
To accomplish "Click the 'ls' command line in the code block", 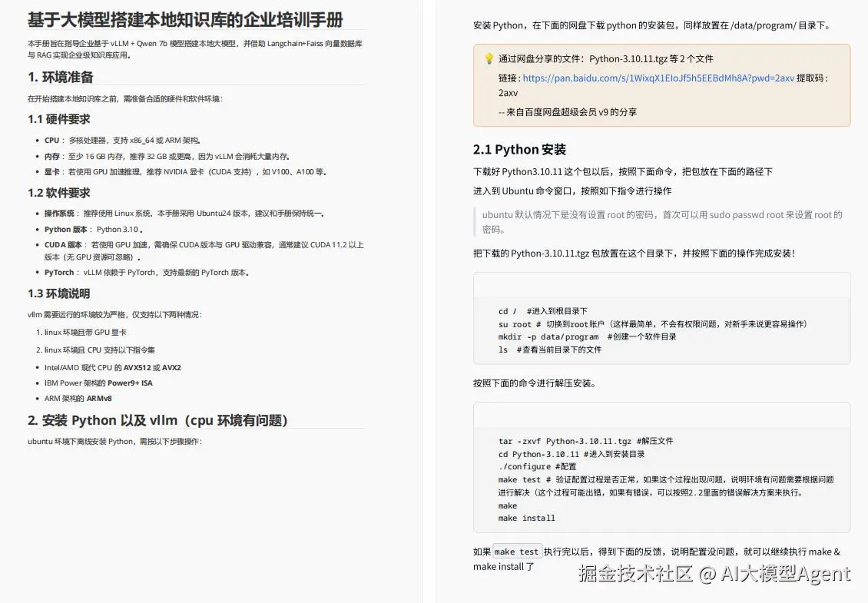I will tap(550, 350).
